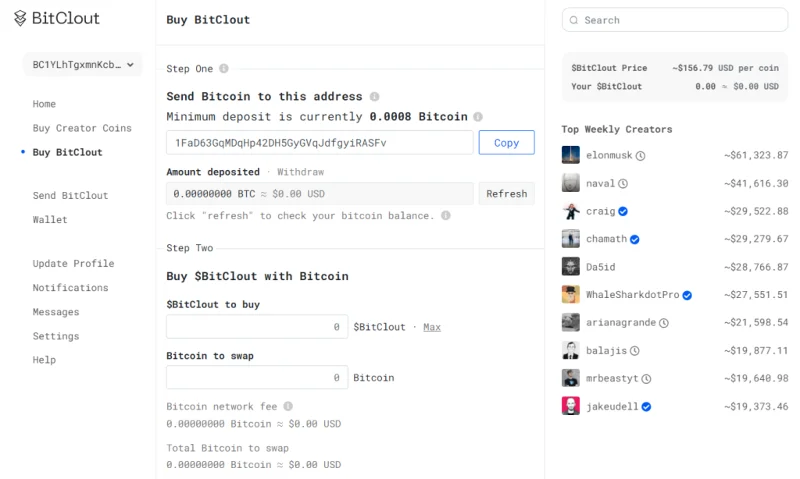
Task: Click jakeudell avatar thumbnail
Action: [571, 406]
